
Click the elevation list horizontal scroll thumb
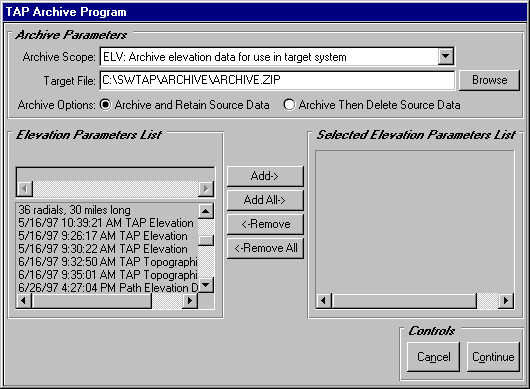pos(92,300)
